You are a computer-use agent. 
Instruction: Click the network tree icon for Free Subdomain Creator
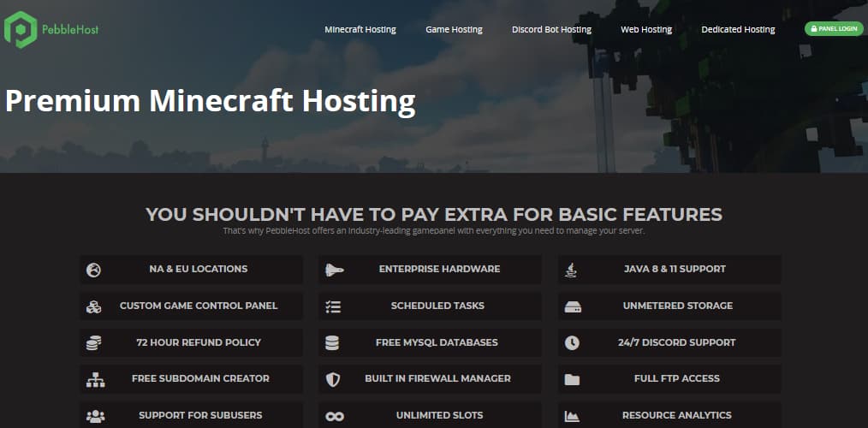click(94, 379)
